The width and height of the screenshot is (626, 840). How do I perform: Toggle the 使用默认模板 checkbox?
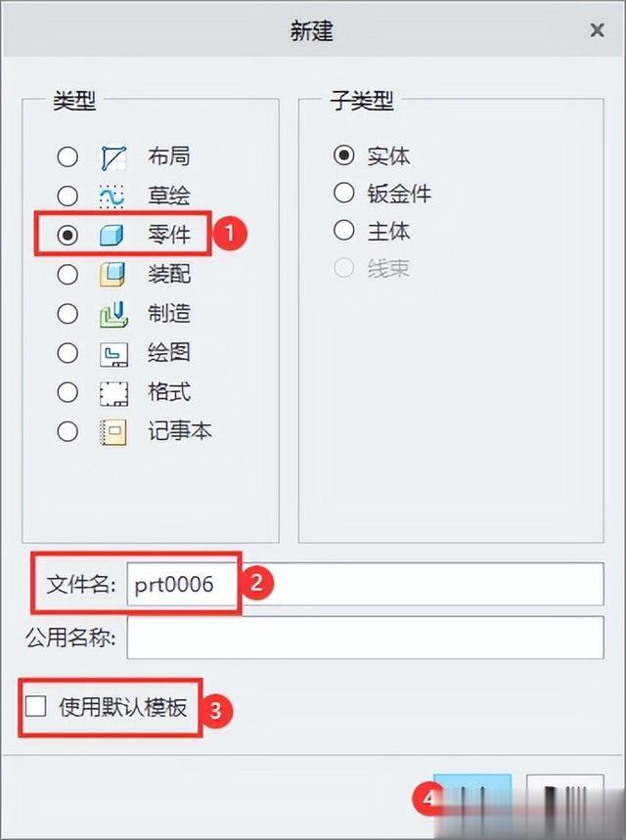coord(35,706)
